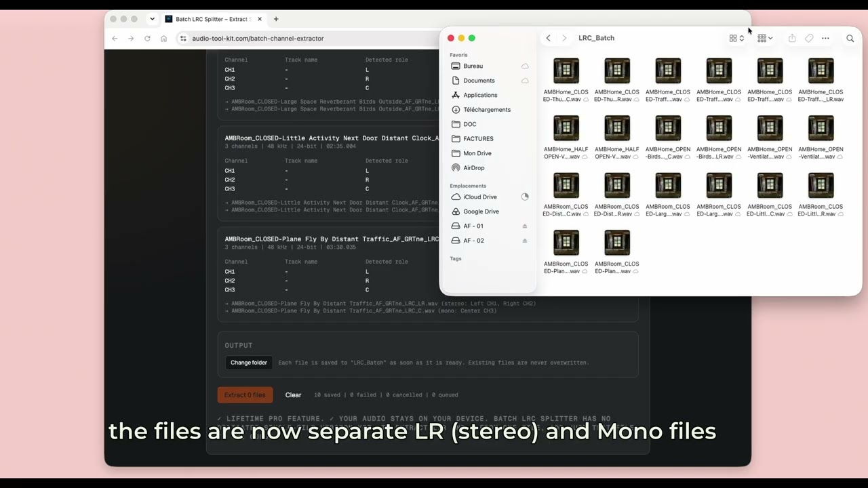Image resolution: width=868 pixels, height=488 pixels.
Task: Click Finder Share icon
Action: (x=792, y=38)
